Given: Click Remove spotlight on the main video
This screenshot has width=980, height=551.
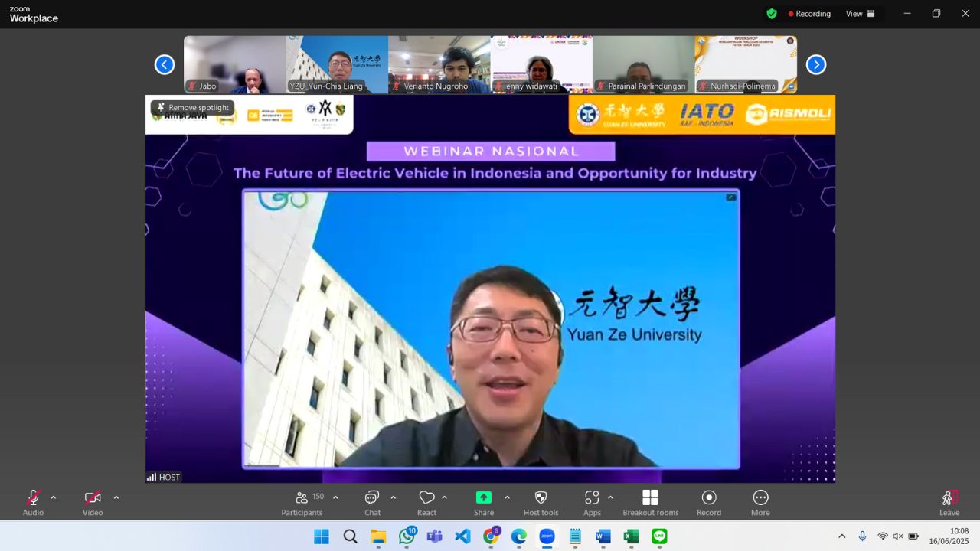Looking at the screenshot, I should (x=192, y=108).
